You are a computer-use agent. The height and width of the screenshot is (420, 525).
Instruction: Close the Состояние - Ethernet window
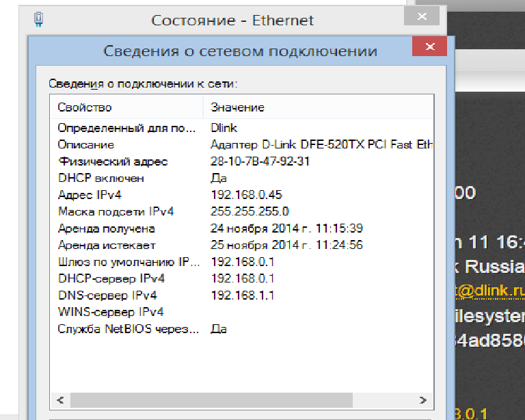click(x=422, y=16)
